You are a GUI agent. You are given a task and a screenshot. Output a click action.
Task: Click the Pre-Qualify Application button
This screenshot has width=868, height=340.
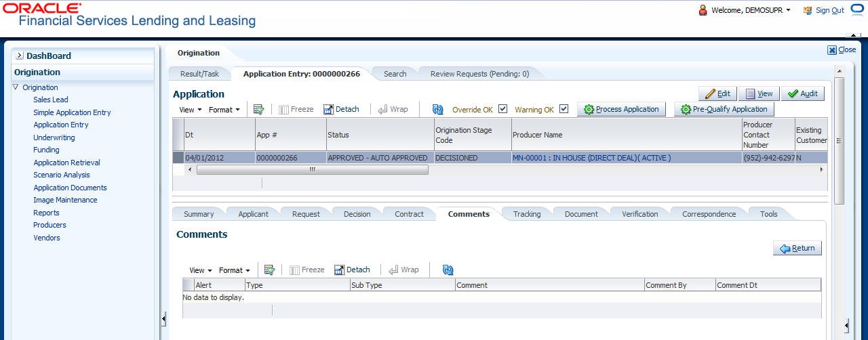724,109
